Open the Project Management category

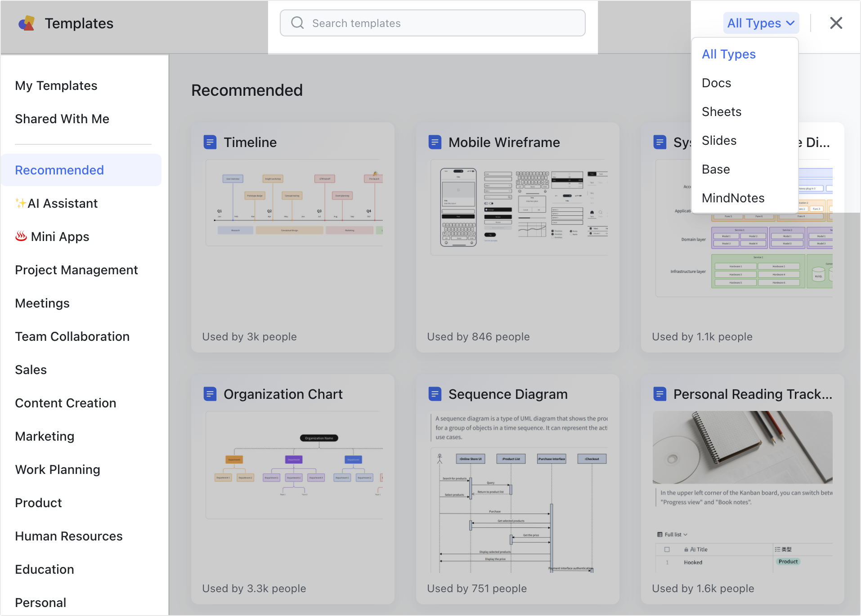[76, 270]
